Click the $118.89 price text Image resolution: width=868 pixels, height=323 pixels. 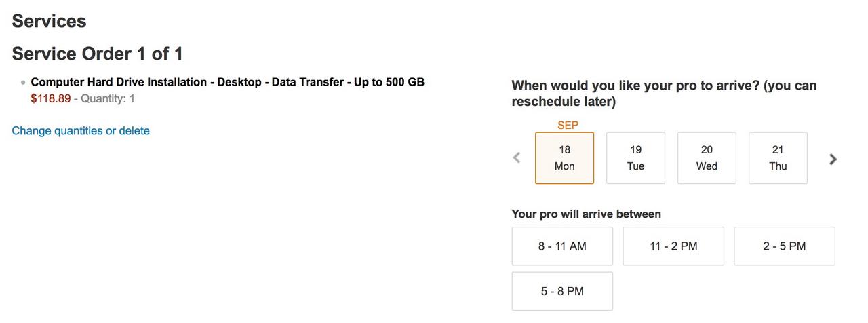click(51, 99)
